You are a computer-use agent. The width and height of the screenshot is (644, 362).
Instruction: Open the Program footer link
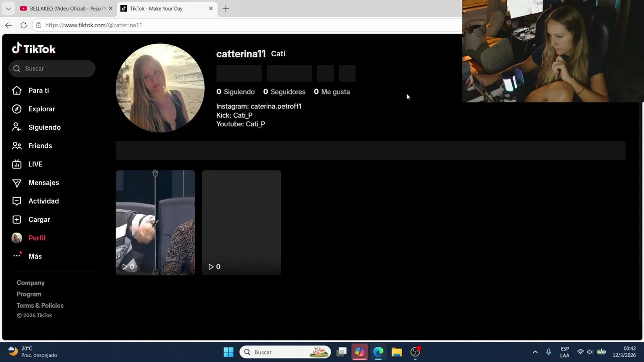click(29, 294)
